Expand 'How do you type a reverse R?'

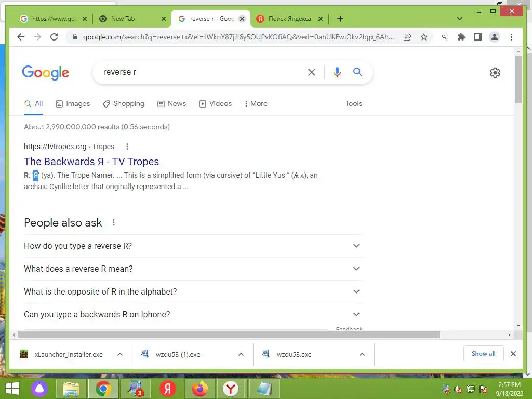[193, 246]
